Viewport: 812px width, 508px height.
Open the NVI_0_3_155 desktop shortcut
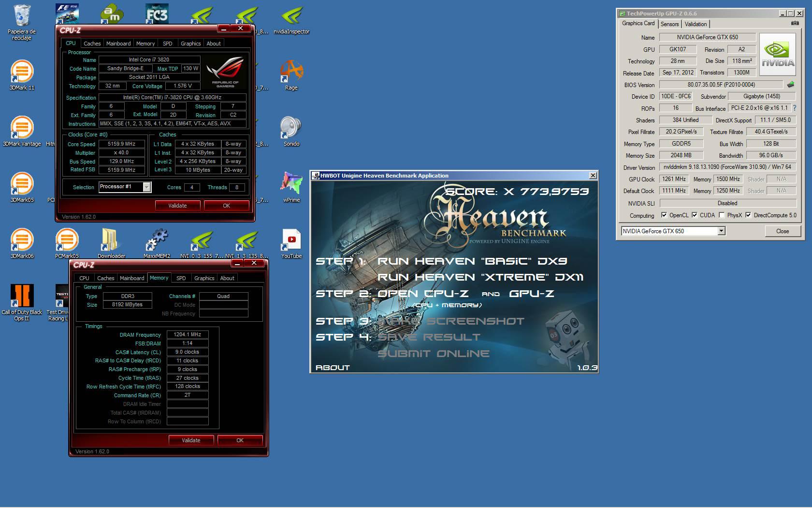(202, 243)
